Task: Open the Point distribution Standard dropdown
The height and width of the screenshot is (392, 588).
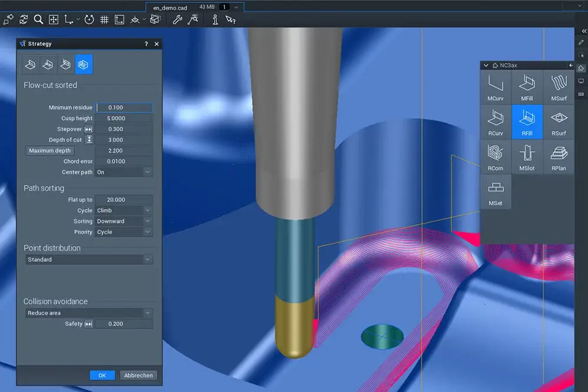Action: click(x=89, y=260)
